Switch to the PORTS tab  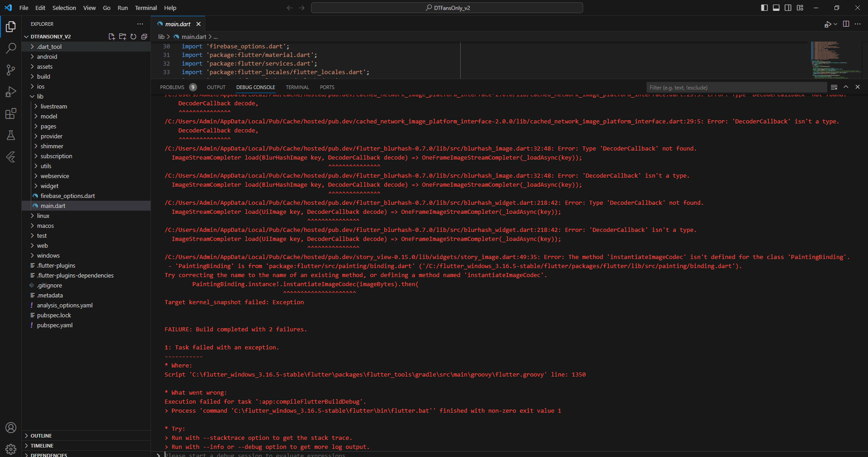pyautogui.click(x=327, y=87)
